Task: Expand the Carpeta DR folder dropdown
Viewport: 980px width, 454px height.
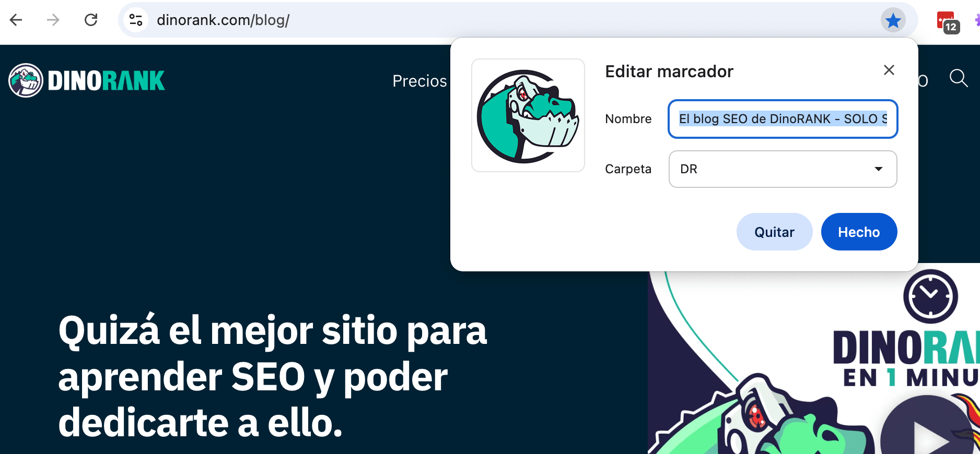Action: click(x=783, y=169)
